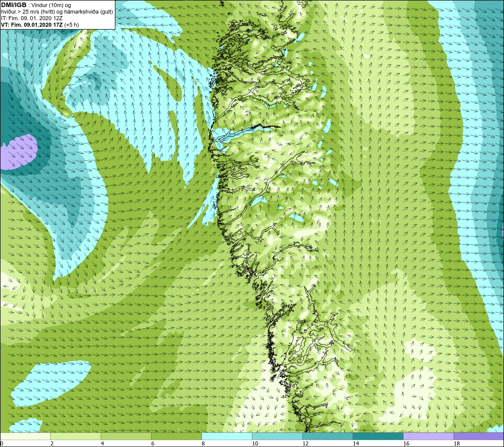Click the legend scale number '10'
504x447 pixels.
(x=255, y=444)
